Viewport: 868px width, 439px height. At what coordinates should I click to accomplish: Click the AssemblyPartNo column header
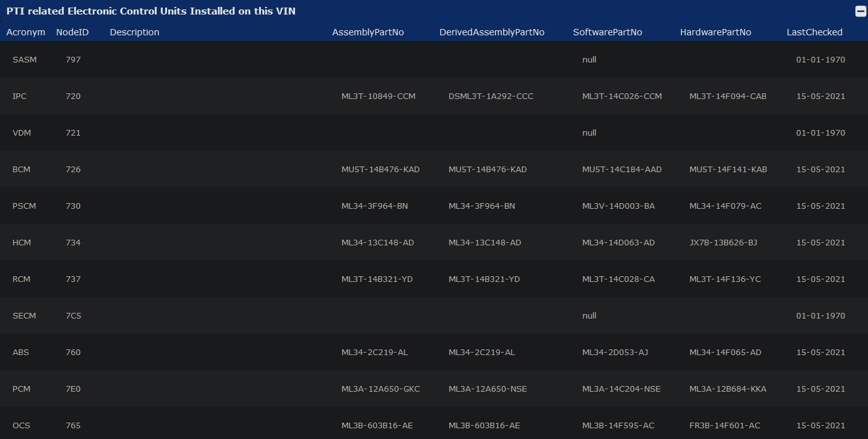tap(367, 32)
